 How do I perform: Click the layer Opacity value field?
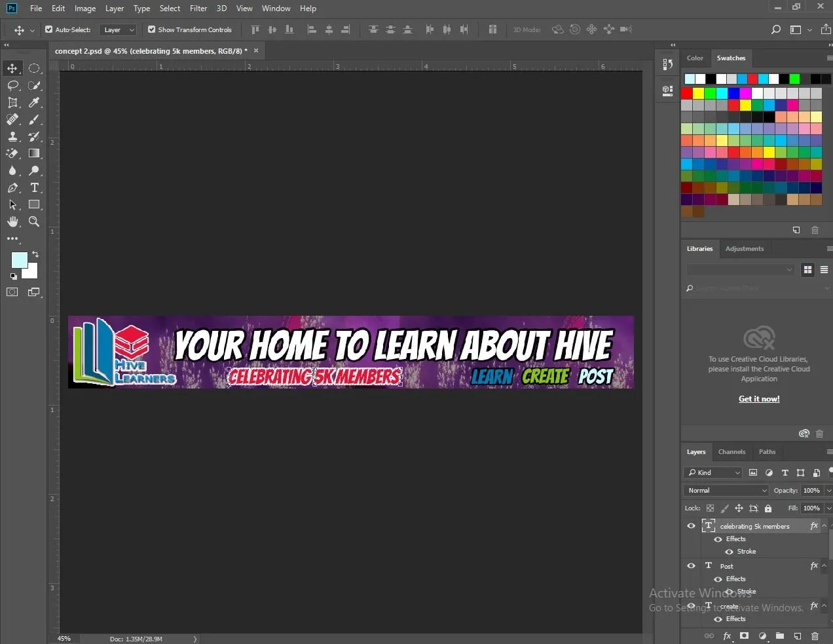click(x=811, y=490)
